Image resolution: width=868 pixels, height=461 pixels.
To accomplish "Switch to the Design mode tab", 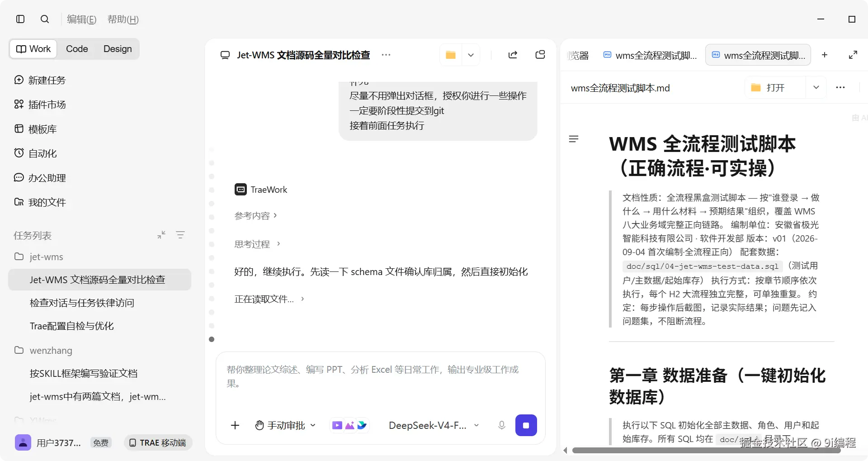I will [118, 49].
